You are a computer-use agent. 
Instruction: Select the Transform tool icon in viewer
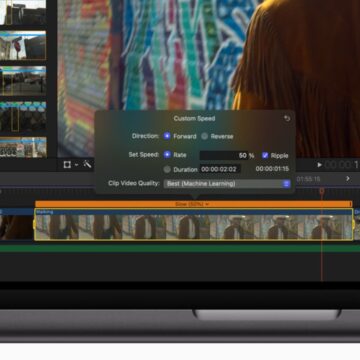point(67,164)
